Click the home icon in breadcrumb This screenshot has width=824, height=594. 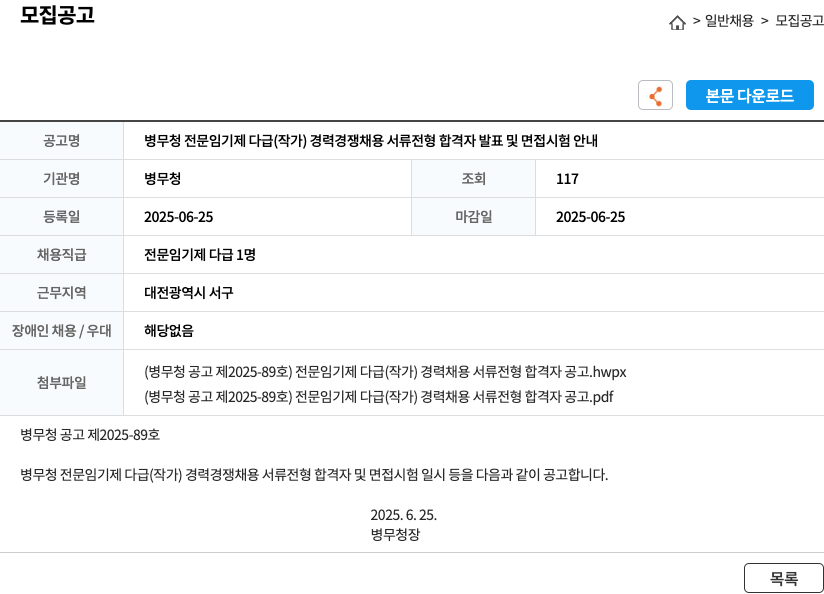pos(677,23)
